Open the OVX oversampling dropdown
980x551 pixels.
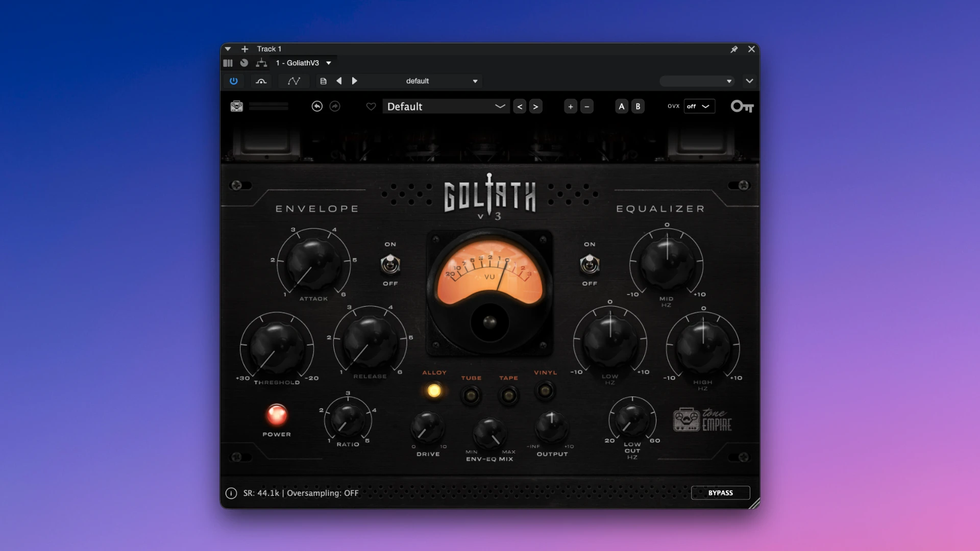tap(699, 106)
